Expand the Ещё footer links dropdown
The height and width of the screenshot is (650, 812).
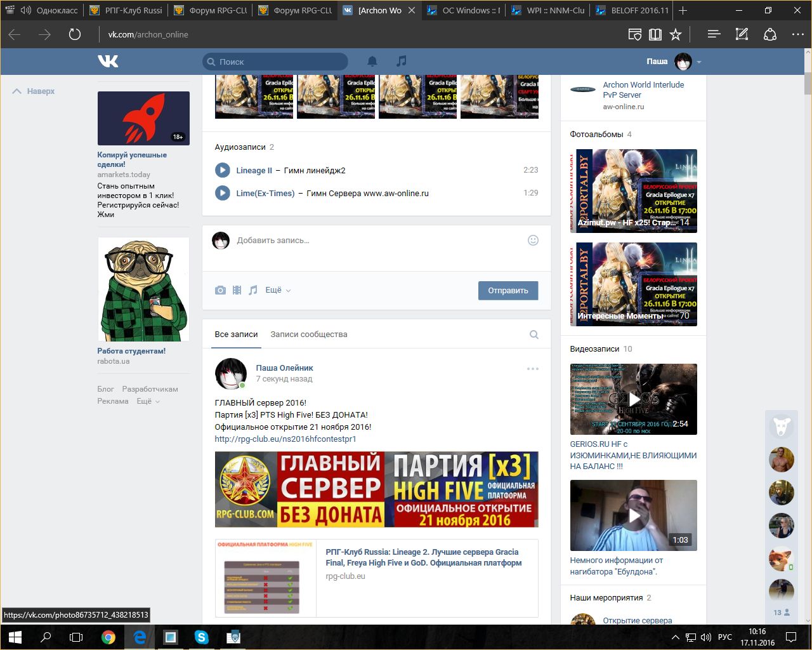tap(148, 401)
